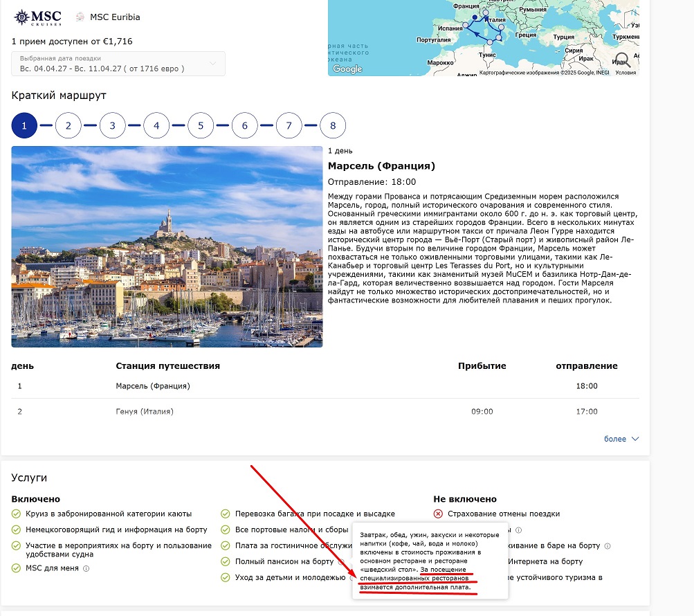Viewport: 694px width, 616px height.
Task: Click the MSC Euribia ship name
Action: (x=115, y=17)
